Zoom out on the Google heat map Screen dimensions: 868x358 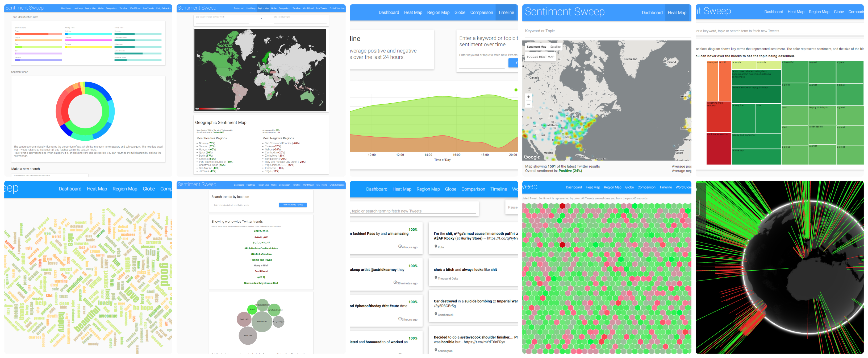tap(528, 104)
